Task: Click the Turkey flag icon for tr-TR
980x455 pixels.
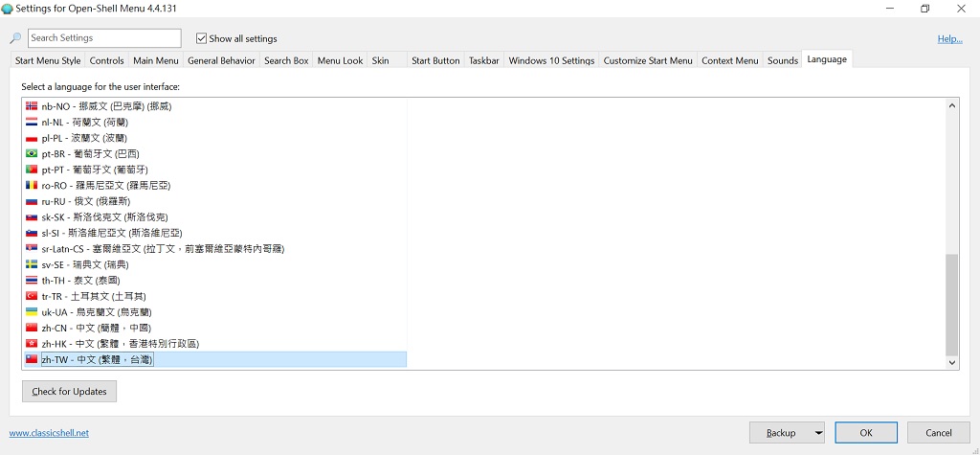Action: (x=32, y=296)
